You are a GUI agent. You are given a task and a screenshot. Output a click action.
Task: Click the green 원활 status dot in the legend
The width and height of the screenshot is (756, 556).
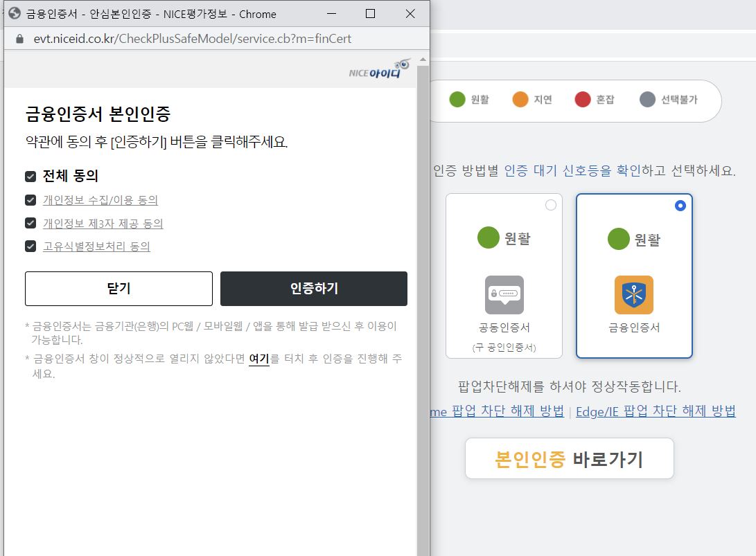[457, 99]
